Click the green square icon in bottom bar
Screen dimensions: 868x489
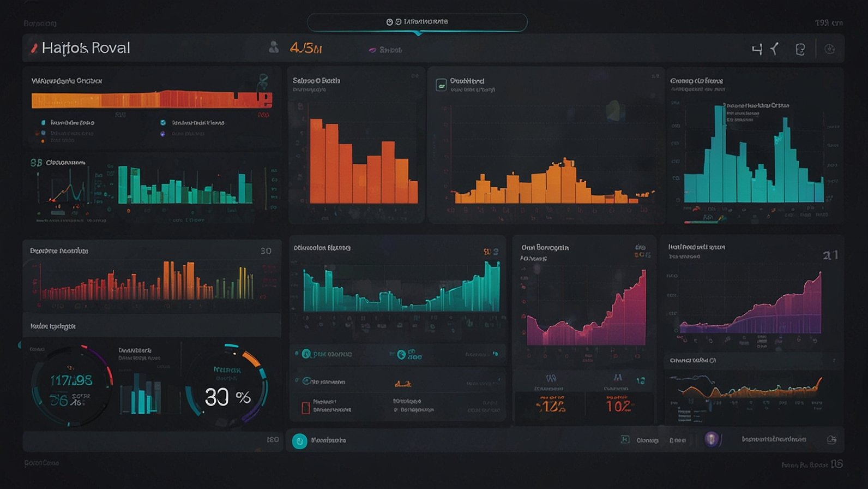625,440
